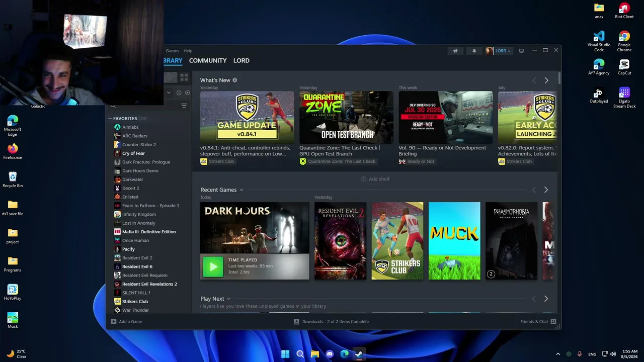Image resolution: width=644 pixels, height=362 pixels.
Task: Open Steam from the Windows taskbar
Action: [359, 354]
